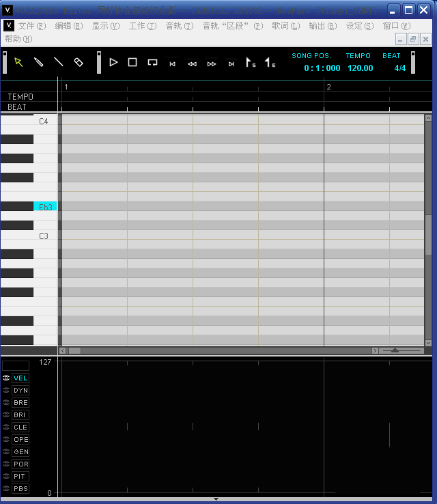Select the GEN parameter button
This screenshot has width=437, height=504.
tap(20, 451)
